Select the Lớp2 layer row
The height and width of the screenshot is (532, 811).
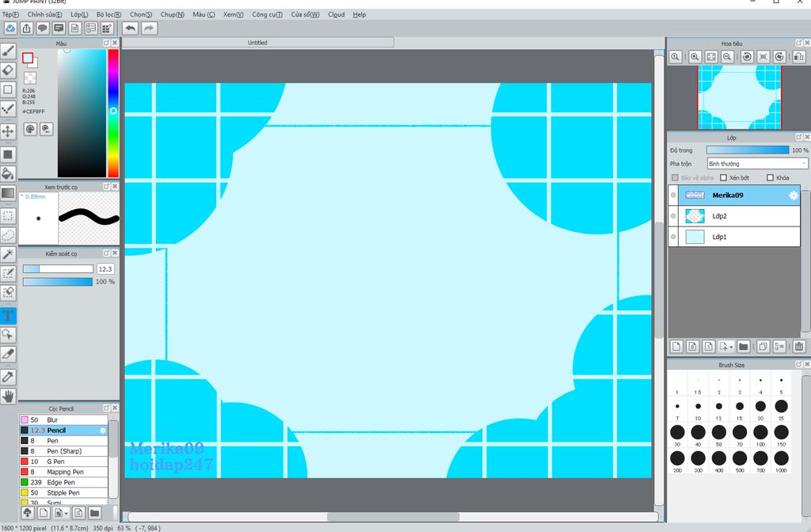734,216
